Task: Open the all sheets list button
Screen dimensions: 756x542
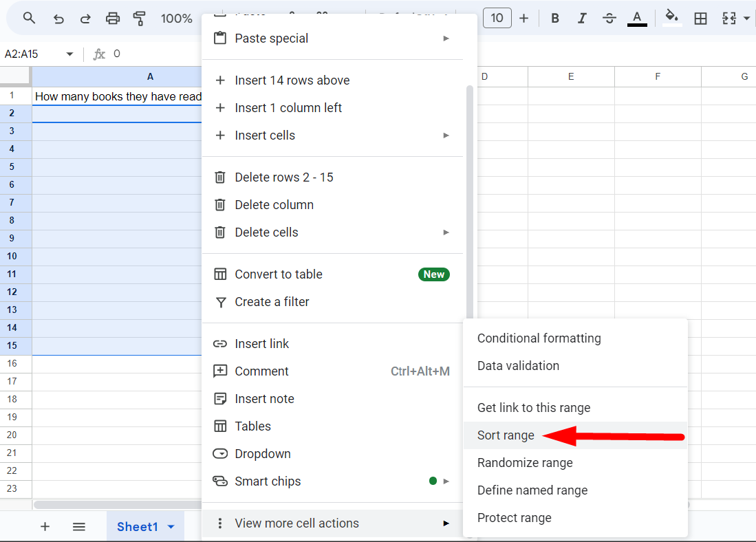Action: pos(79,527)
